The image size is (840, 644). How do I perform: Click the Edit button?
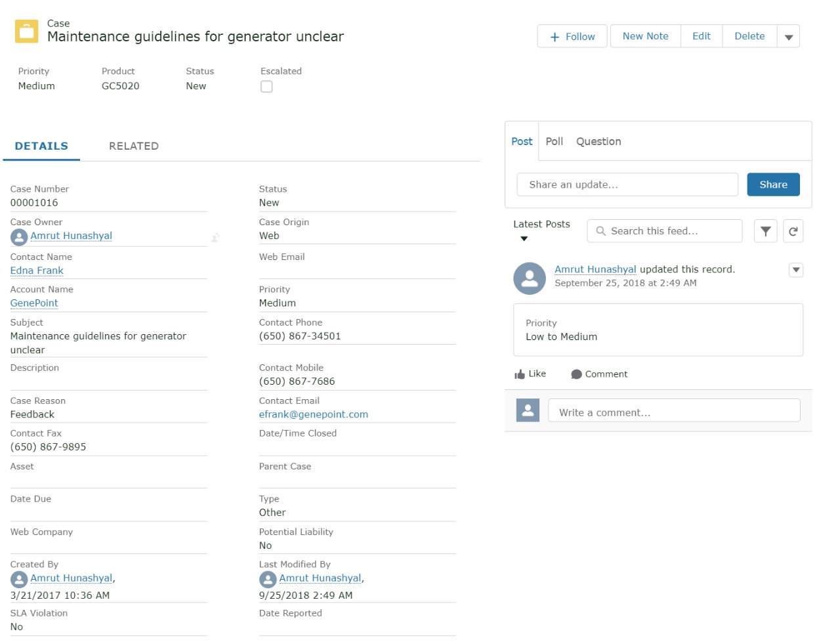(702, 37)
